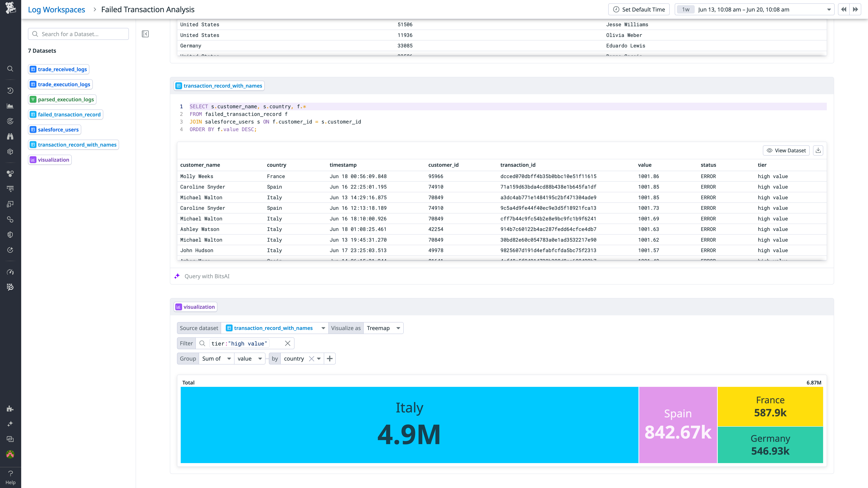Click the Set Default Time button

638,9
